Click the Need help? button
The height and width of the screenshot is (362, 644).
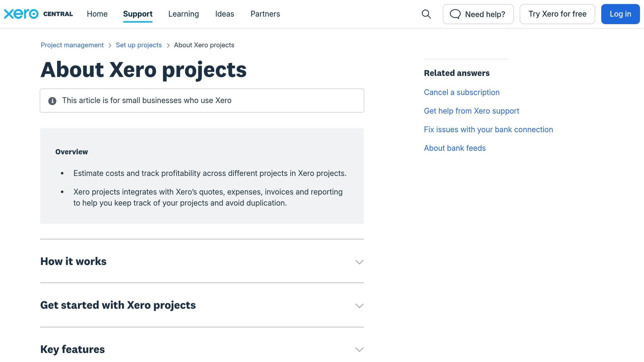coord(478,14)
